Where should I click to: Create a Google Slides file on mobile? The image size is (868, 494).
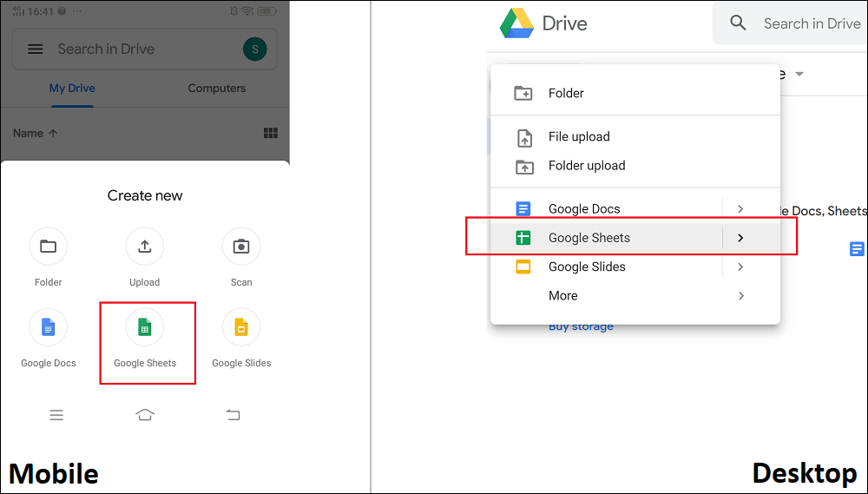pos(241,327)
